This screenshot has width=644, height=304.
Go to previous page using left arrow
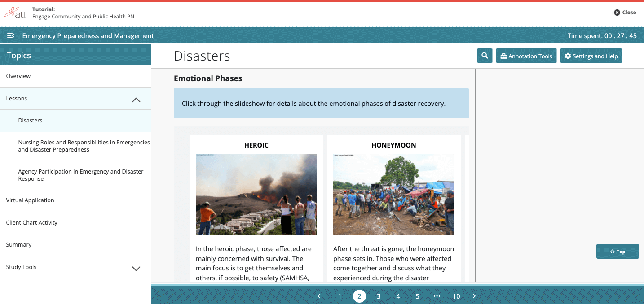pos(319,296)
